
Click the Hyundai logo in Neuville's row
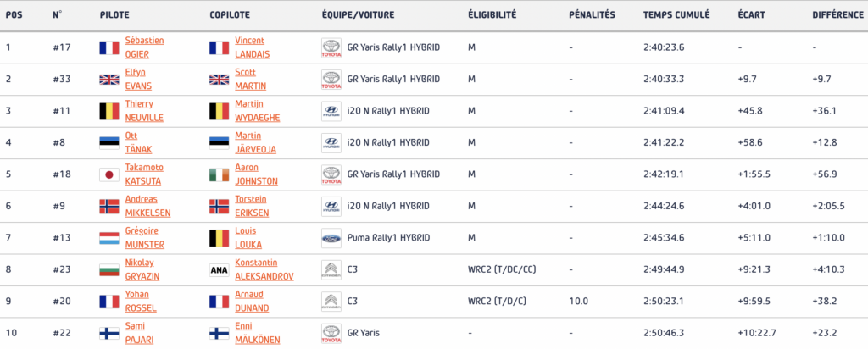tap(331, 111)
